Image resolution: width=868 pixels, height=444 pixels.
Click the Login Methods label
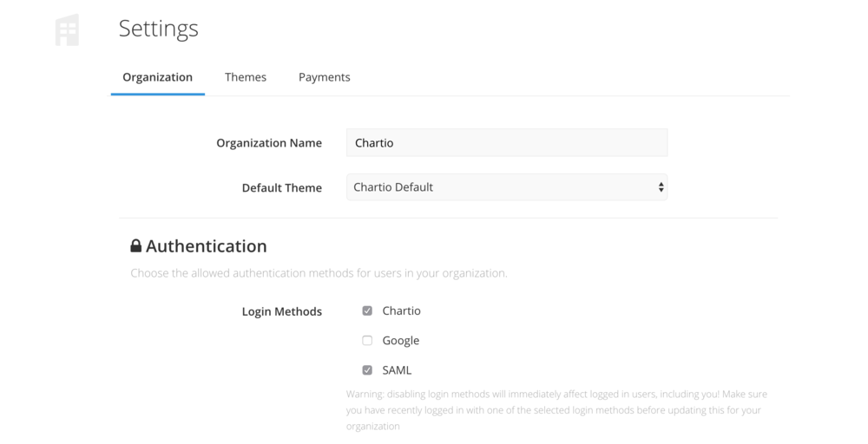(282, 311)
